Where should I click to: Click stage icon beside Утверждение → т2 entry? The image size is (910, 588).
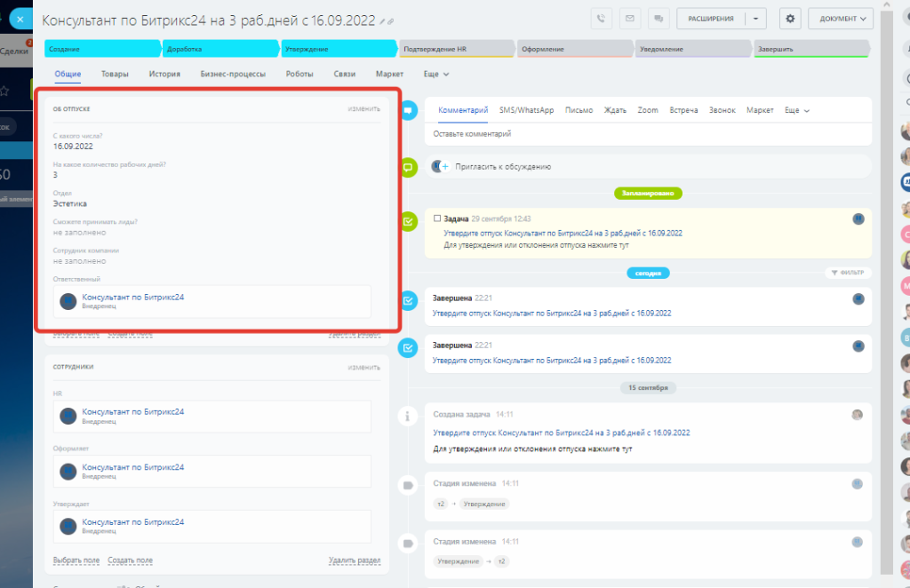408,544
